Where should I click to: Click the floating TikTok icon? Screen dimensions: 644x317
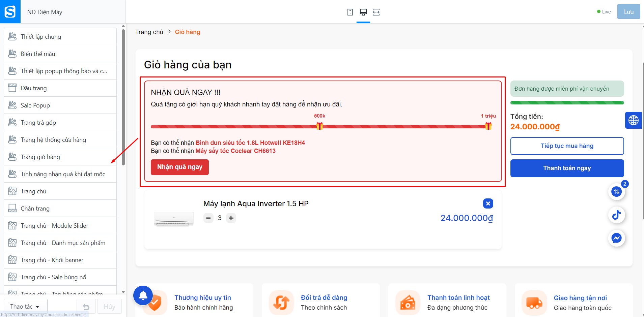(x=617, y=215)
